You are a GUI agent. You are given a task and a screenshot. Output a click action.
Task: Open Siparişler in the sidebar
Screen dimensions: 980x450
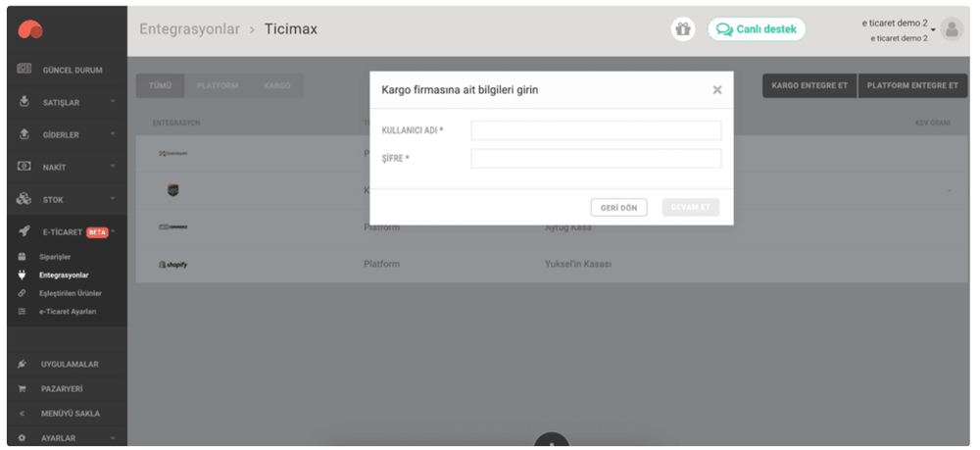click(x=56, y=257)
